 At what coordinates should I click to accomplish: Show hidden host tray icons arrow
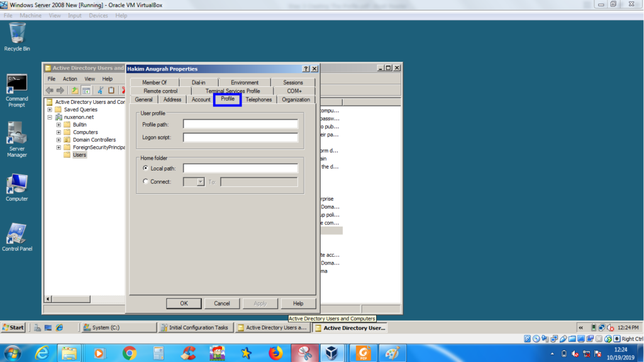pos(552,354)
